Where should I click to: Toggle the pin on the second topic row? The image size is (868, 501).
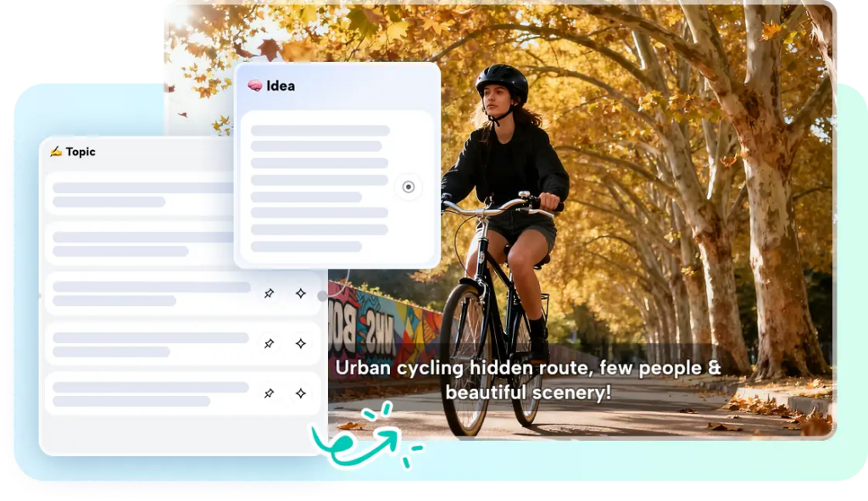[x=269, y=343]
